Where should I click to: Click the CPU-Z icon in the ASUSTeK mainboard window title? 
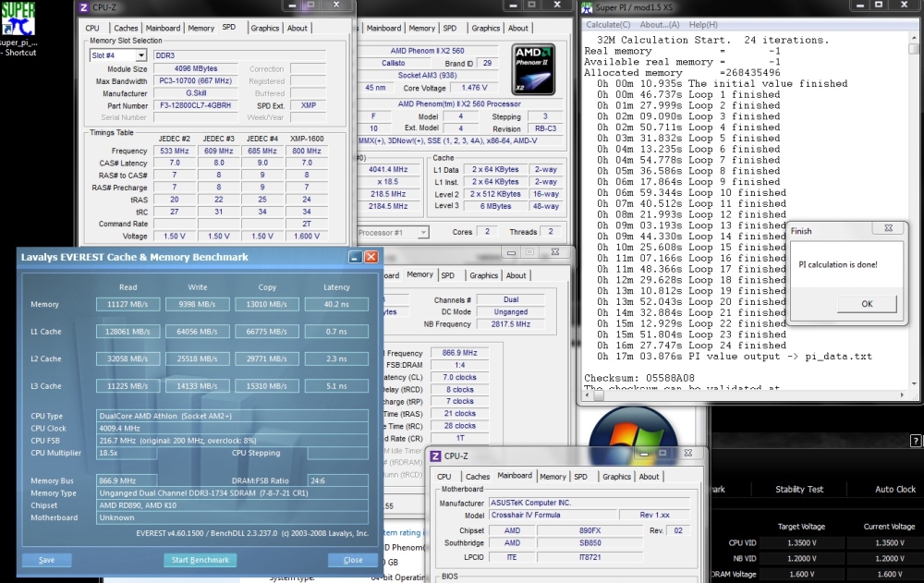(x=435, y=455)
